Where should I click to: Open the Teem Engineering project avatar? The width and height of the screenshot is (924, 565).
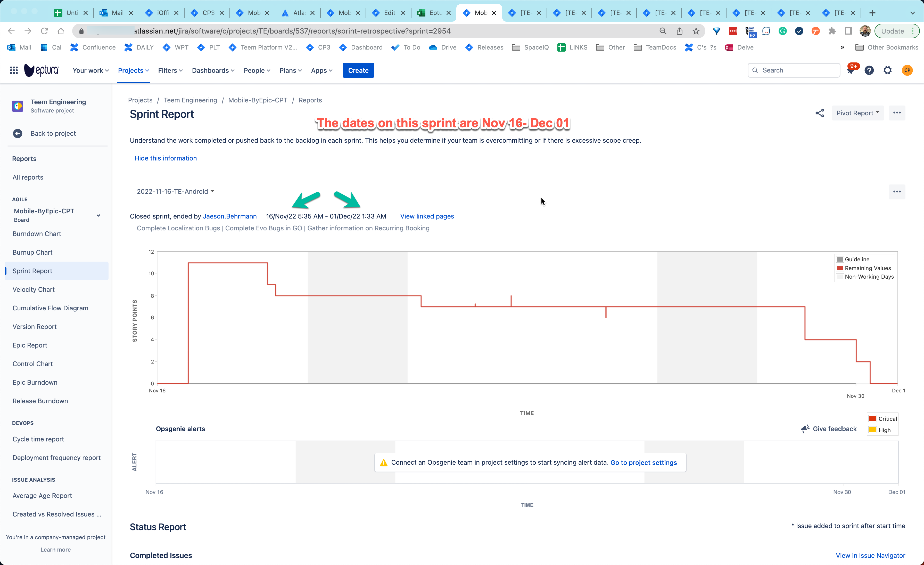[18, 106]
